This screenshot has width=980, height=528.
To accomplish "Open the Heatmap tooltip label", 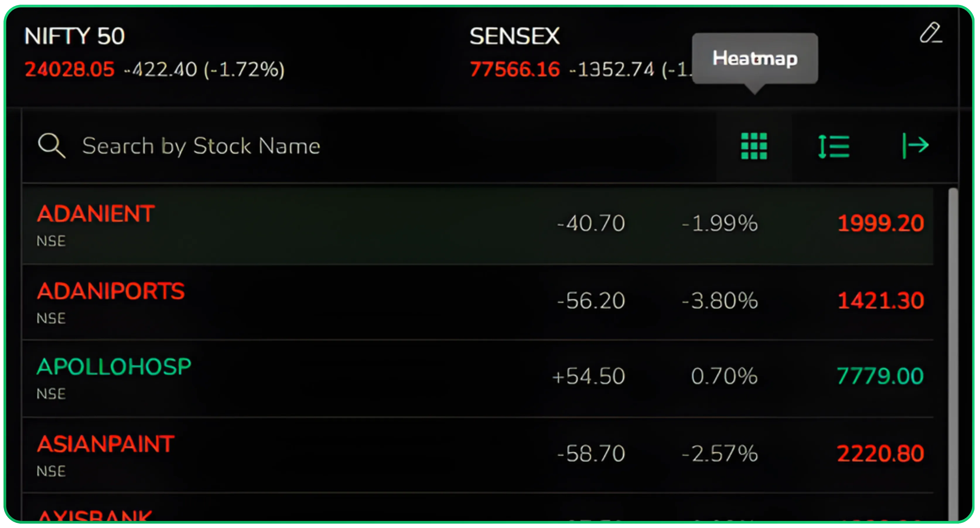I will (754, 59).
